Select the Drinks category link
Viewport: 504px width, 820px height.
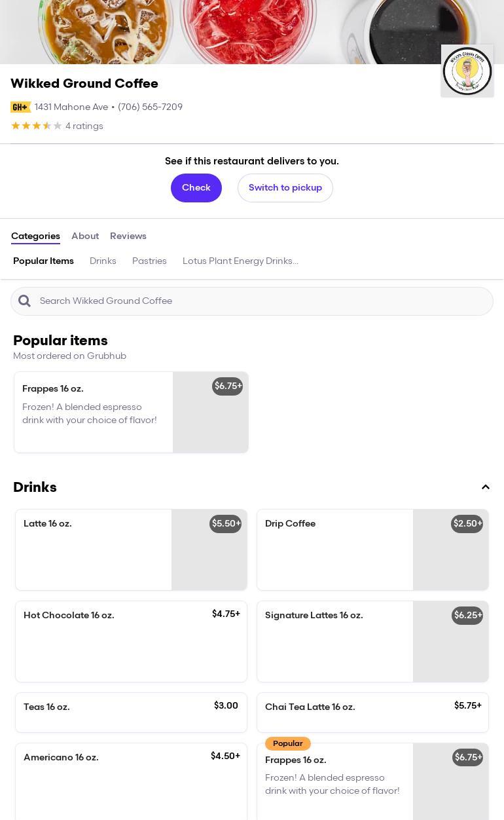click(103, 261)
